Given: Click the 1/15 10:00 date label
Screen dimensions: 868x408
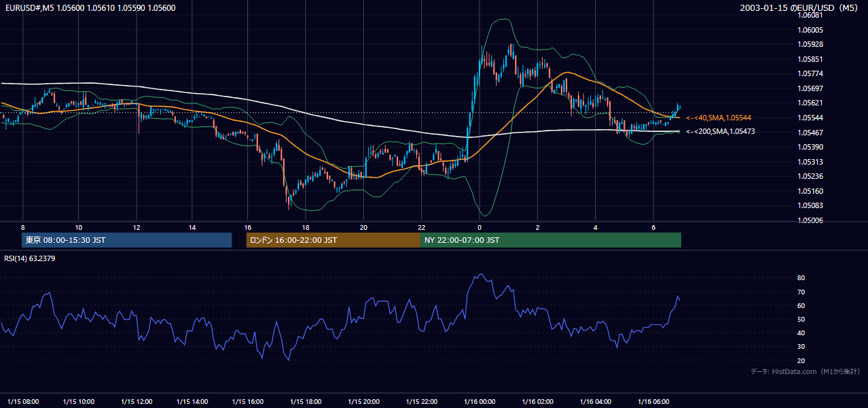Looking at the screenshot, I should [x=79, y=401].
